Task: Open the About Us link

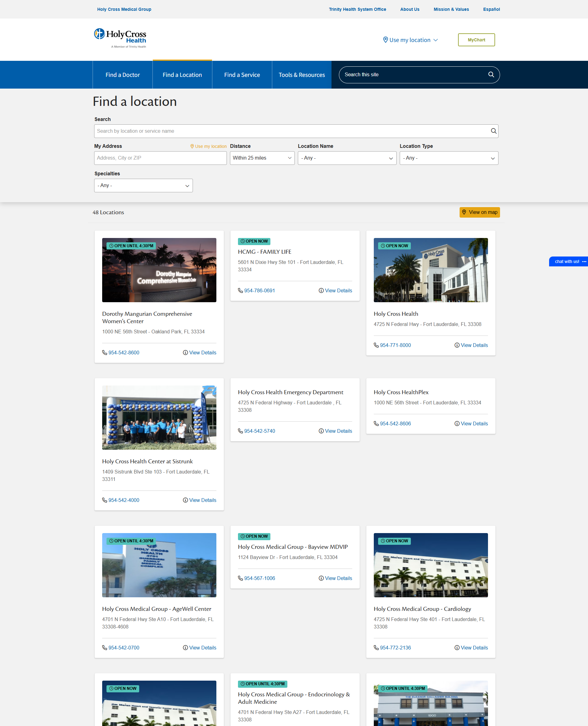Action: click(410, 9)
